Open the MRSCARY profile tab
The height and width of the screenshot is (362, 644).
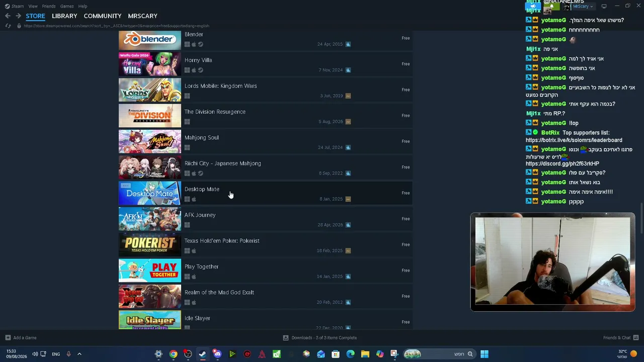tap(143, 16)
